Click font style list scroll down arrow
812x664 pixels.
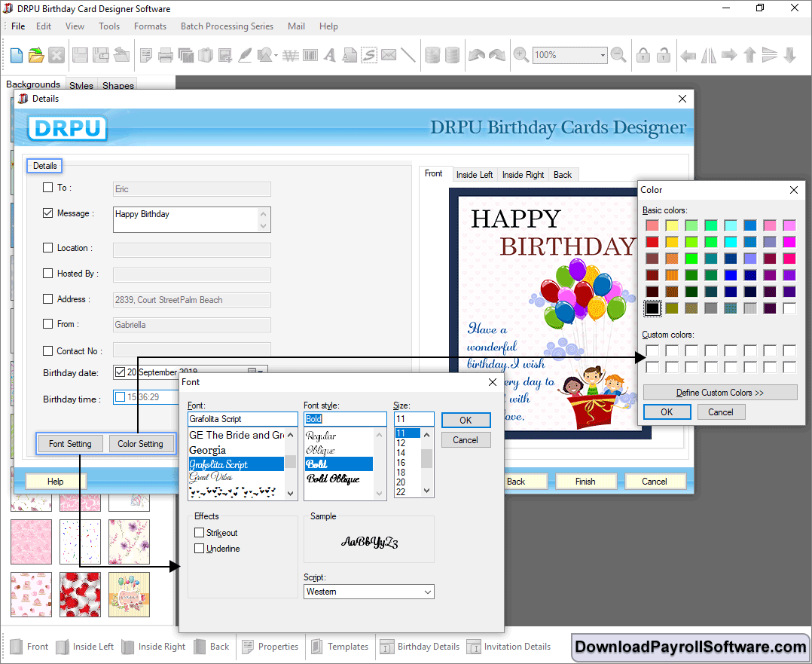(x=379, y=493)
